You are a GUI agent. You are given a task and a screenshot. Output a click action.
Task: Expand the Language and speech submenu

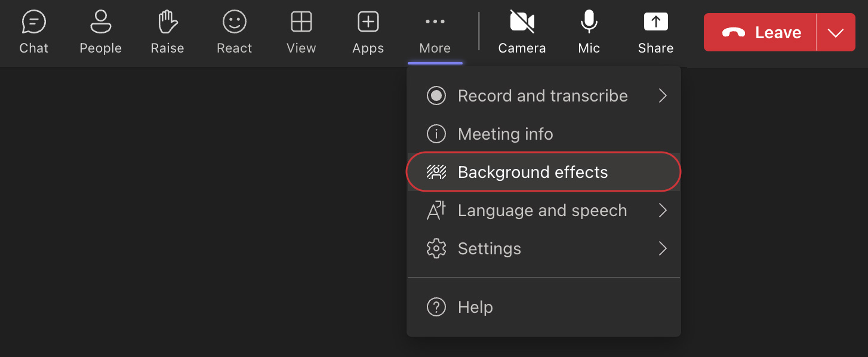[x=542, y=210]
